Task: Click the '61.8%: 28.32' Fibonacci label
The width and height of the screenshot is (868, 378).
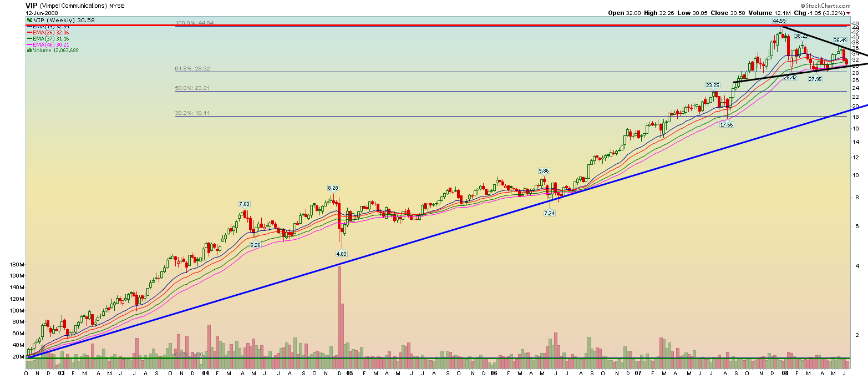Action: tap(193, 69)
